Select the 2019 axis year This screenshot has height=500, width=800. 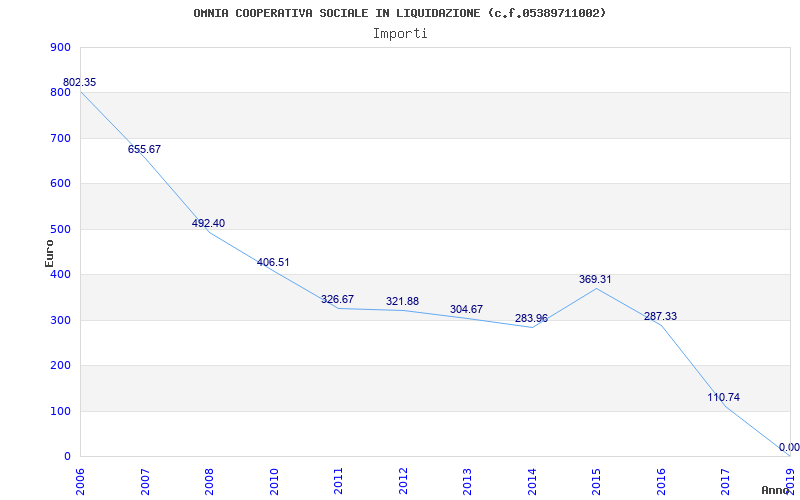click(x=790, y=480)
